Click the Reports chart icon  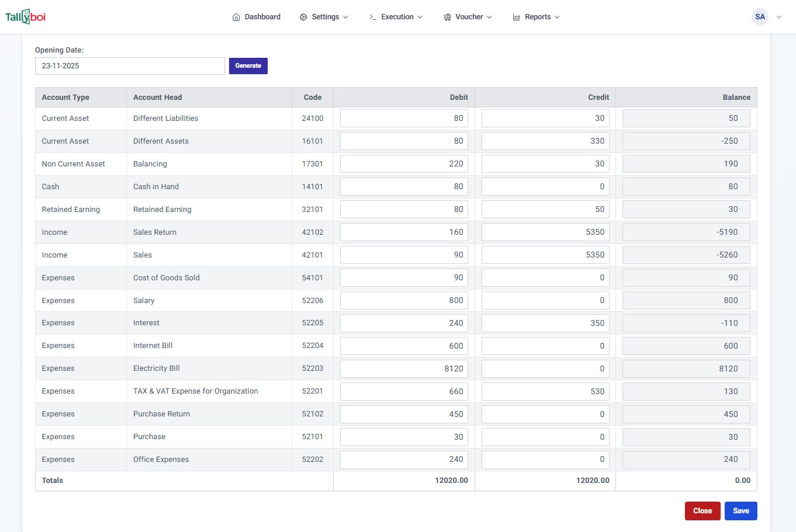click(x=517, y=17)
